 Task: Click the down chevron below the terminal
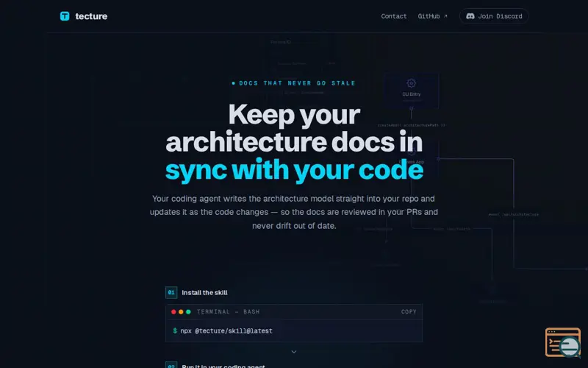(294, 352)
